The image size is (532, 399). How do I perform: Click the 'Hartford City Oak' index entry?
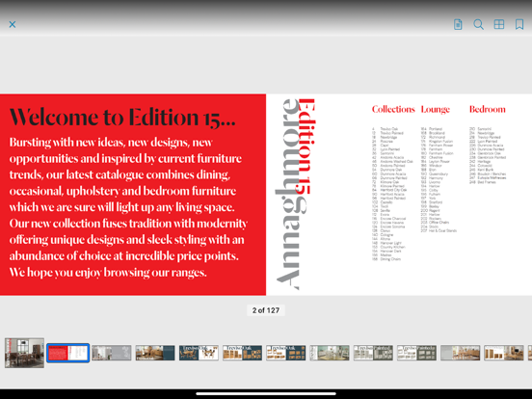point(393,190)
